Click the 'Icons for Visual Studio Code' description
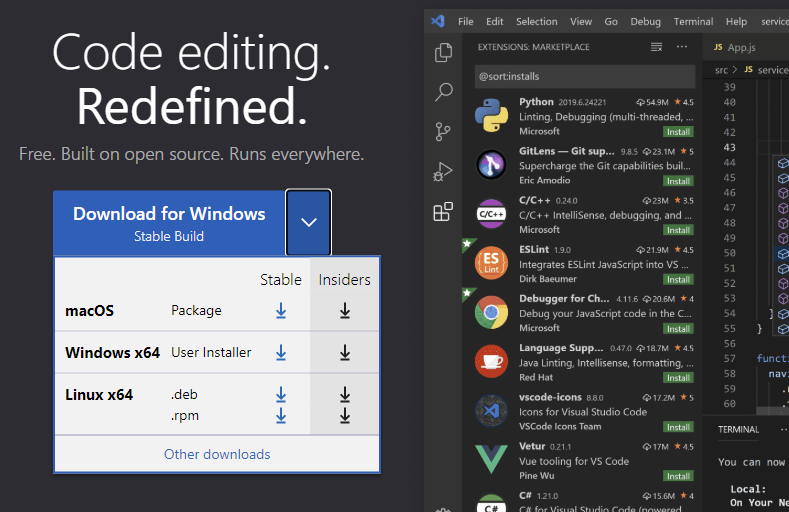The height and width of the screenshot is (512, 789). [x=583, y=412]
